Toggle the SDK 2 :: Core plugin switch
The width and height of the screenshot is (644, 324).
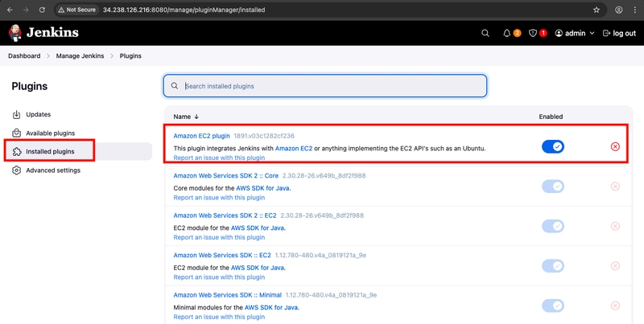(553, 187)
